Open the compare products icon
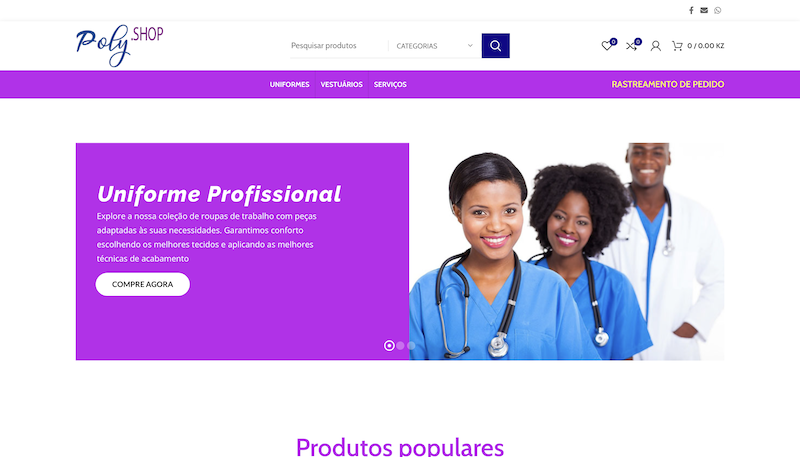 [x=631, y=46]
